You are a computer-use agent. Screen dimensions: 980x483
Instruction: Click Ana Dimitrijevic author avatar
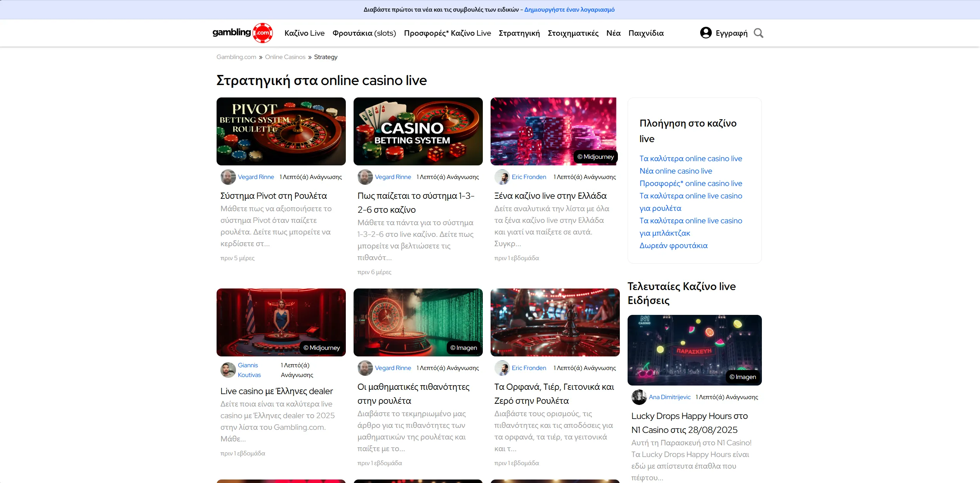[639, 397]
